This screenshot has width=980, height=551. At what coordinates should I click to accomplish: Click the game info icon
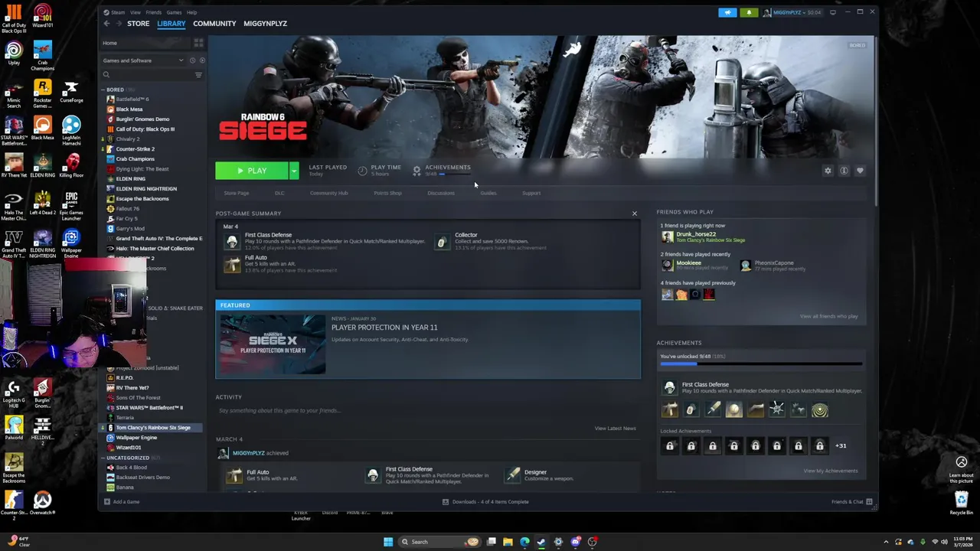(844, 171)
